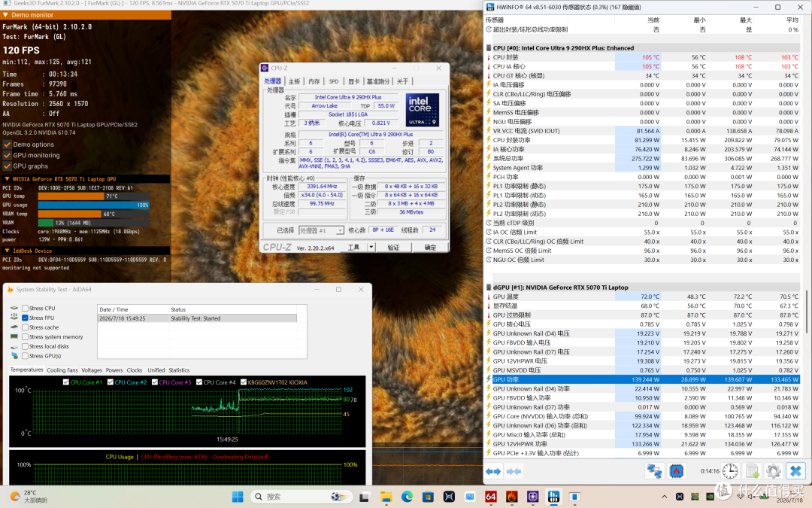
Task: Switch CPU-Z to 主板 tab
Action: [x=294, y=81]
